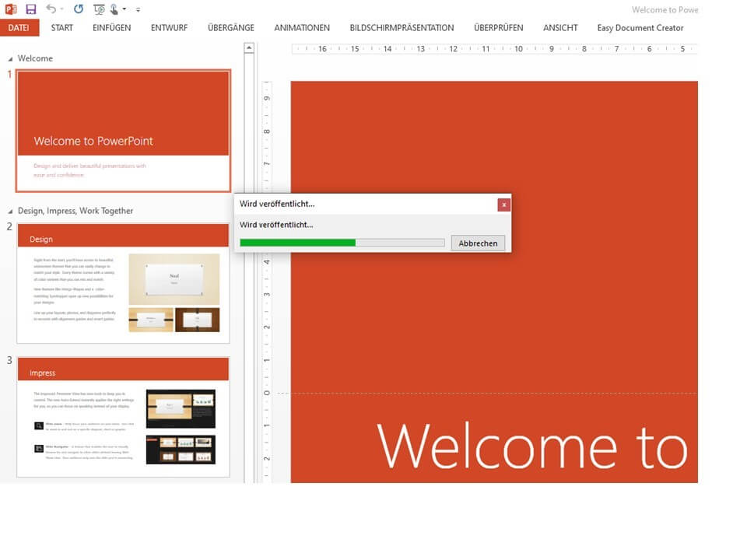Viewport: 747px width, 560px height.
Task: Switch to the START tab
Action: (x=62, y=28)
